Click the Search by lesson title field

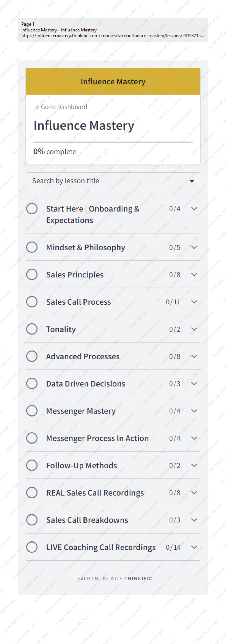click(x=106, y=181)
